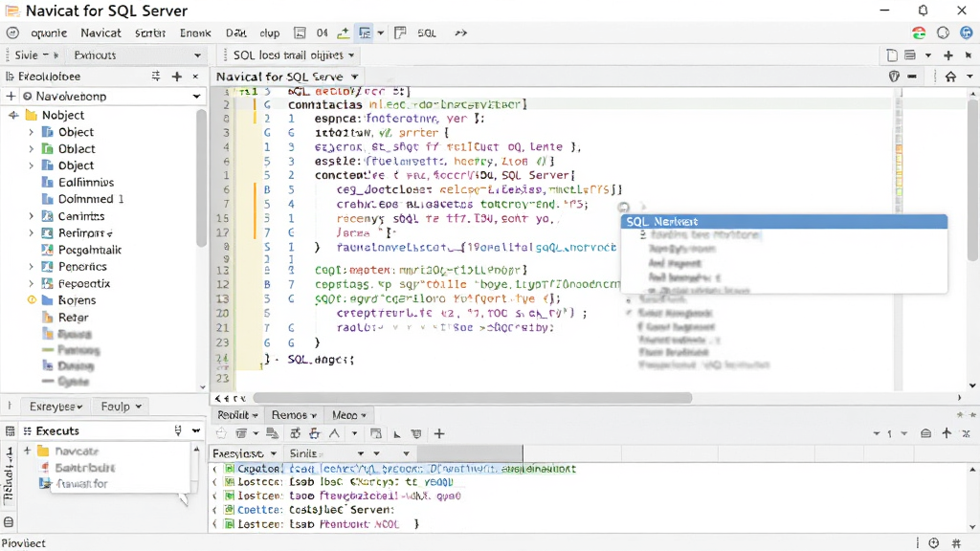Open the Navolvetıonp connection dropdown
Screen dimensions: 980x551
click(196, 97)
